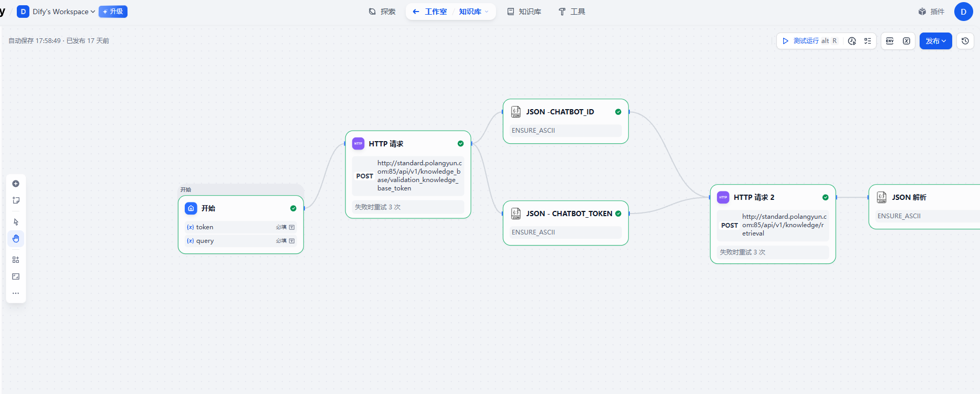Click the add node plus icon
Viewport: 980px width, 394px height.
[16, 184]
